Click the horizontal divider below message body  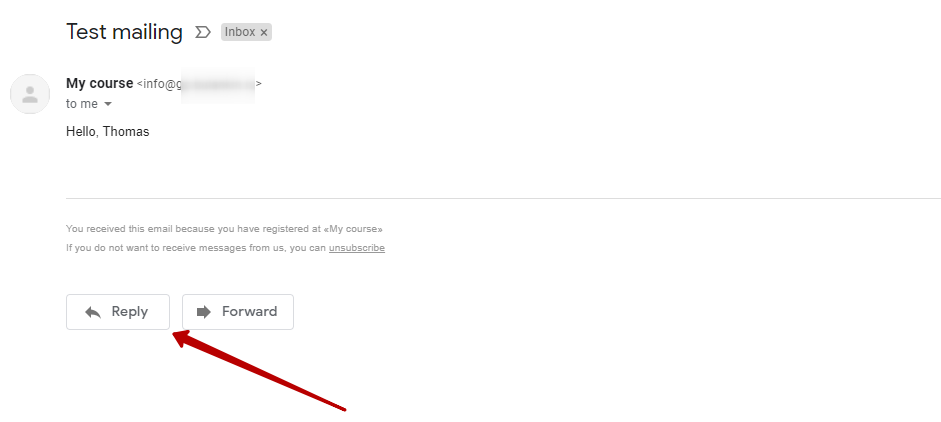tap(504, 198)
